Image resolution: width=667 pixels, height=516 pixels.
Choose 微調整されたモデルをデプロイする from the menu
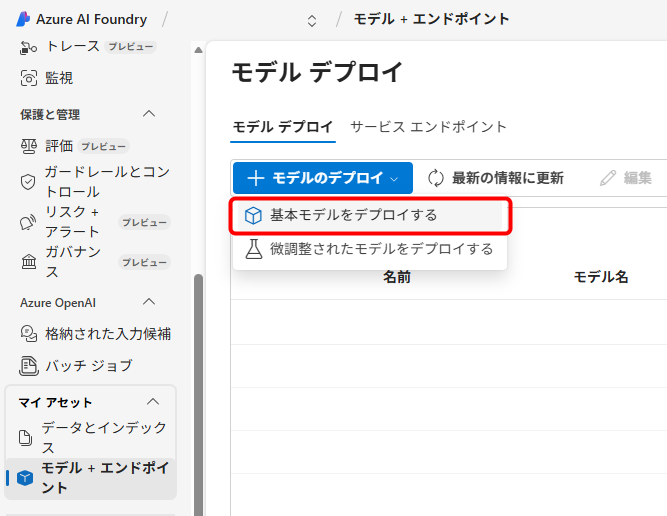click(381, 249)
